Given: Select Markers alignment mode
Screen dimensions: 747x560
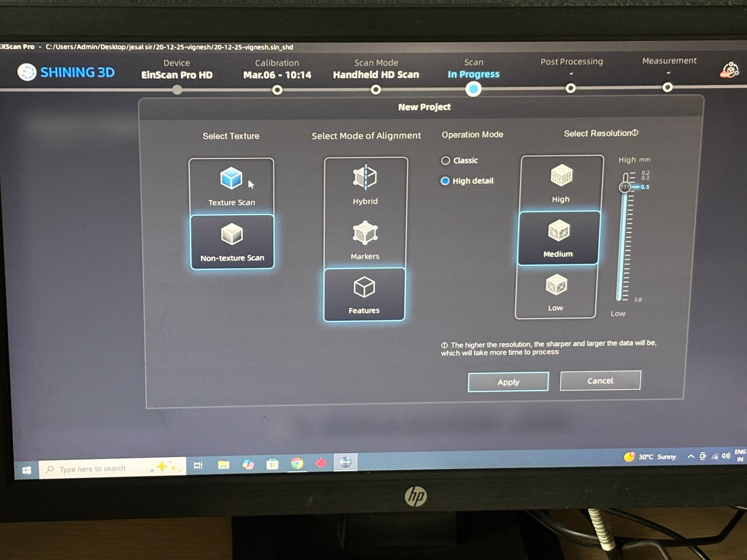Looking at the screenshot, I should click(x=365, y=240).
